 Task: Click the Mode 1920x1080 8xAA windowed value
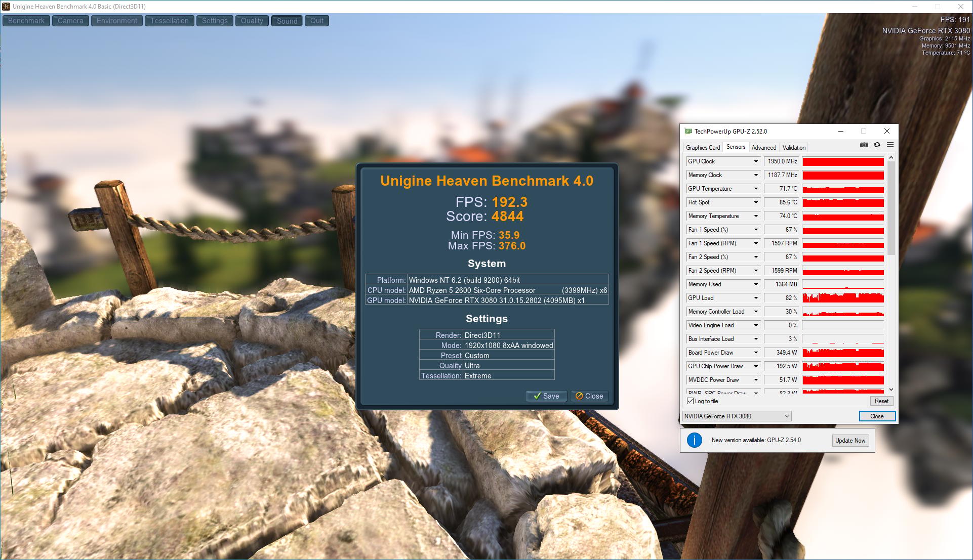509,346
